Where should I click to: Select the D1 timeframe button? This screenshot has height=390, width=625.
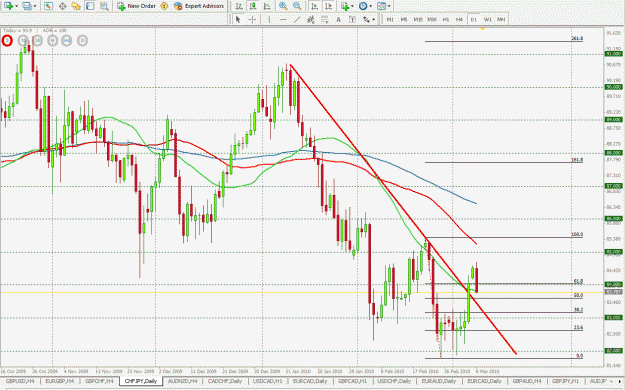click(x=474, y=19)
